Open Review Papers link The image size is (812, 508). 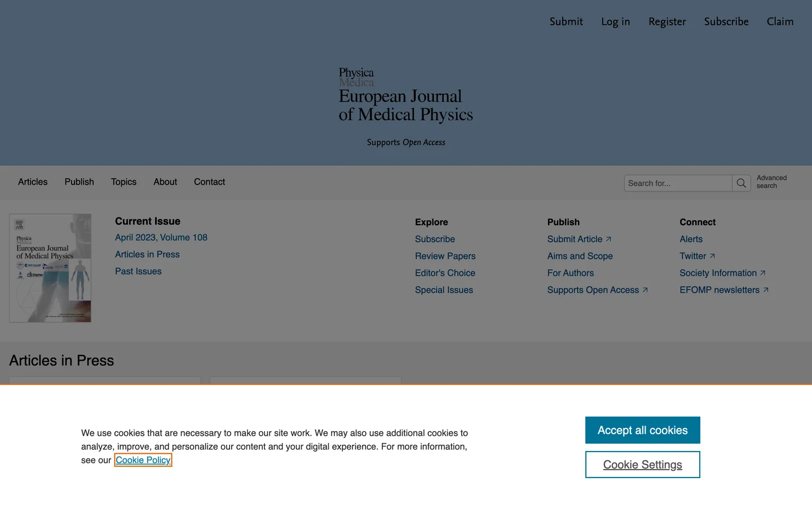click(x=445, y=256)
